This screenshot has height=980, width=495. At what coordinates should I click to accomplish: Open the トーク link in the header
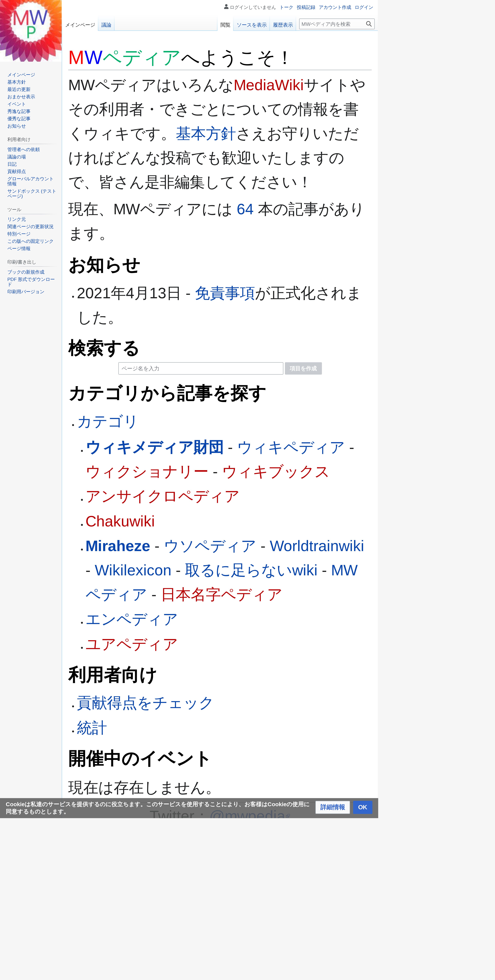(x=286, y=7)
